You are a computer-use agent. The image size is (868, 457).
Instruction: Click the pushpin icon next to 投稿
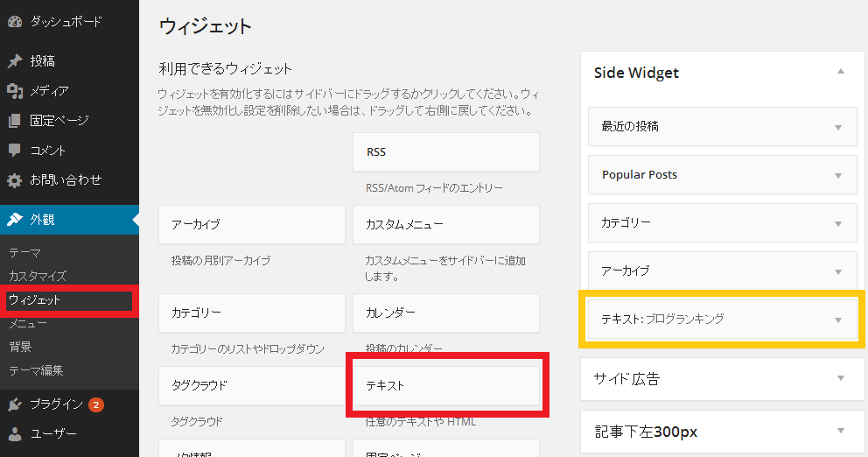pos(15,61)
